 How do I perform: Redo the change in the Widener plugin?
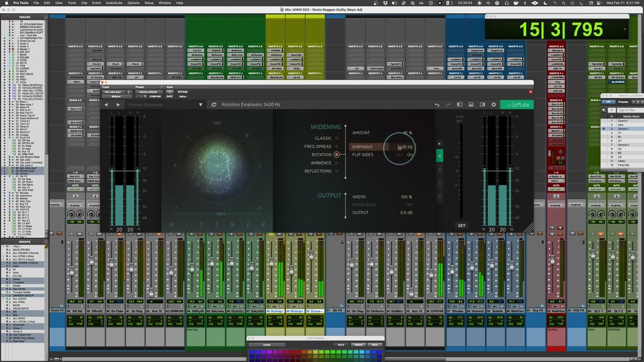pos(448,105)
